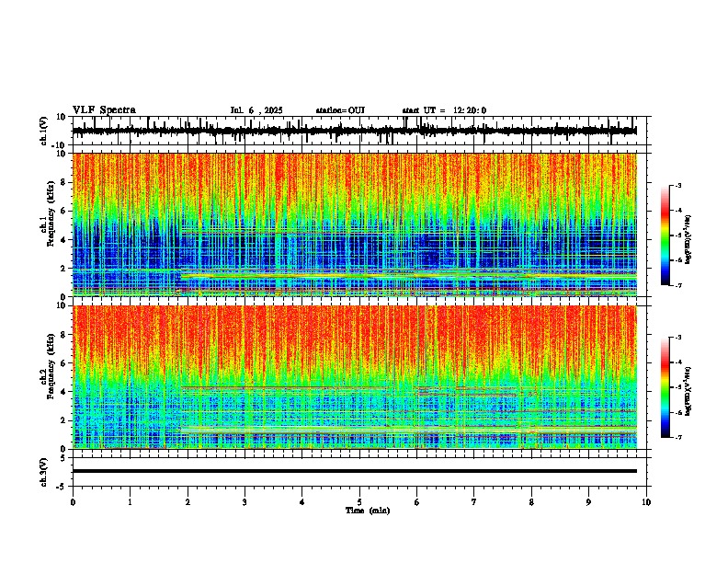
Task: Click inside the ch.2 spectrogram
Action: (x=355, y=377)
